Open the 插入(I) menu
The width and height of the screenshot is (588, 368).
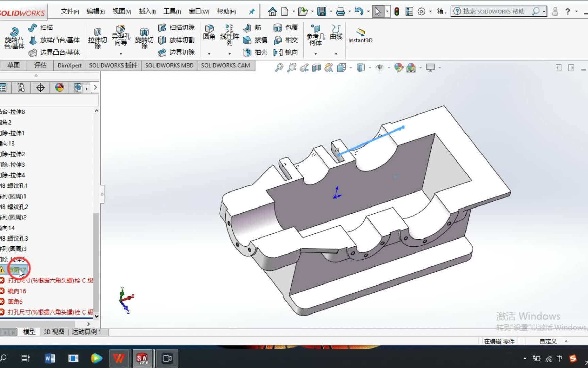pos(147,11)
